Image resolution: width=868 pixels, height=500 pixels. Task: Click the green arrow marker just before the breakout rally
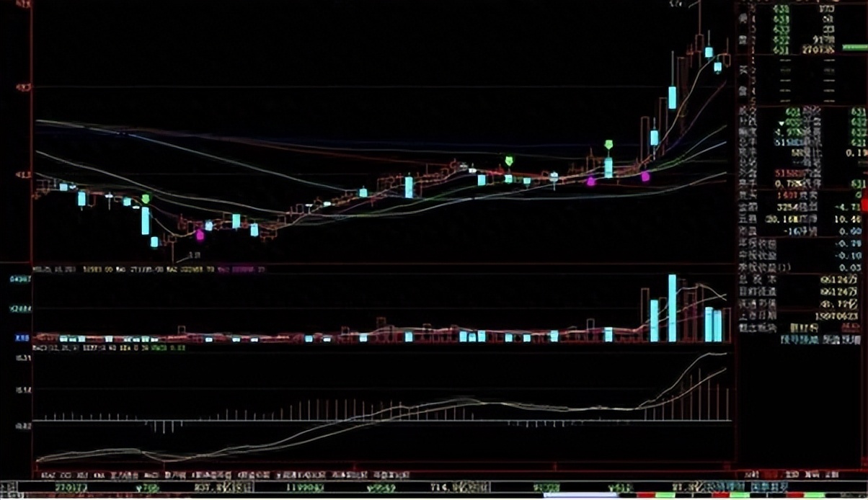608,145
